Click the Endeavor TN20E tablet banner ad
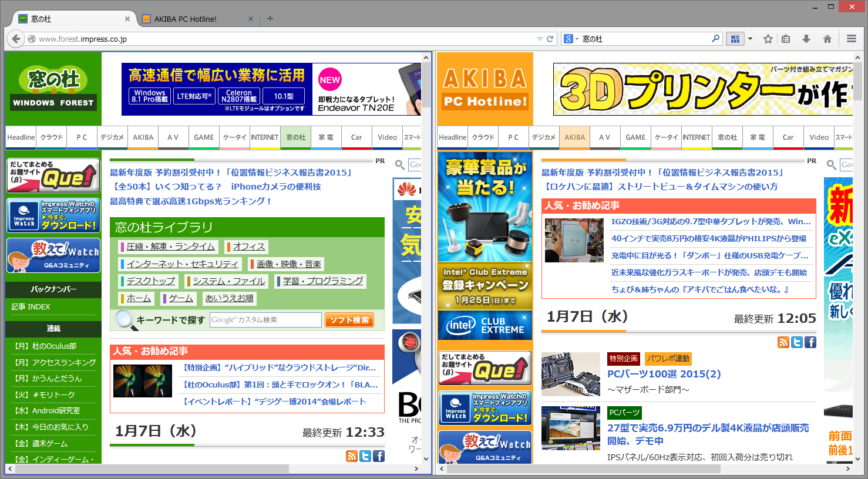This screenshot has width=868, height=479. [271, 89]
